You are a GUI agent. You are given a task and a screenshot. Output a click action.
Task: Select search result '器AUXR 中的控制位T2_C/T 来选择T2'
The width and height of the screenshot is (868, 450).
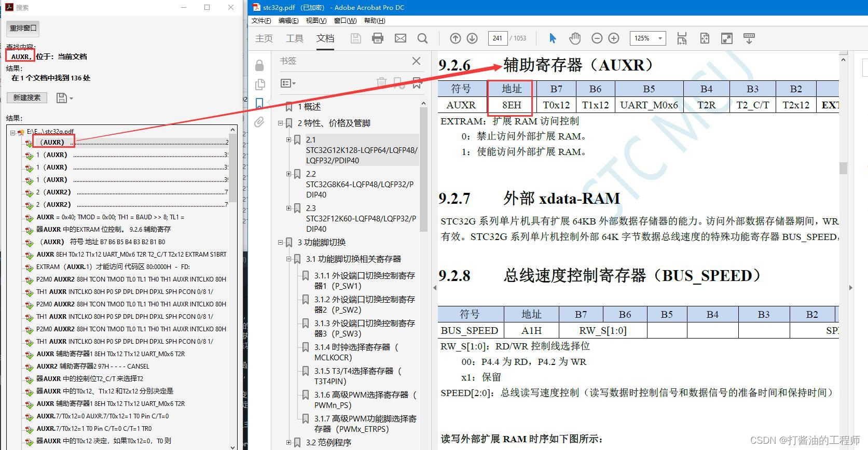(90, 379)
